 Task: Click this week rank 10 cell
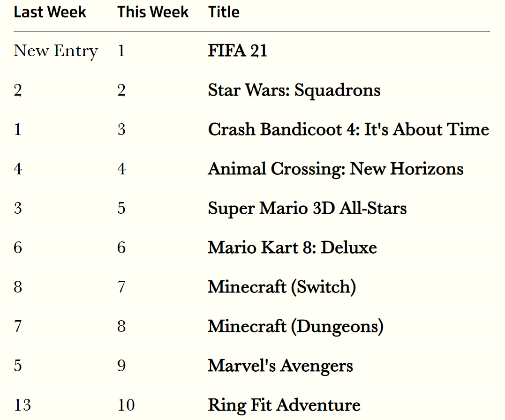(x=126, y=405)
